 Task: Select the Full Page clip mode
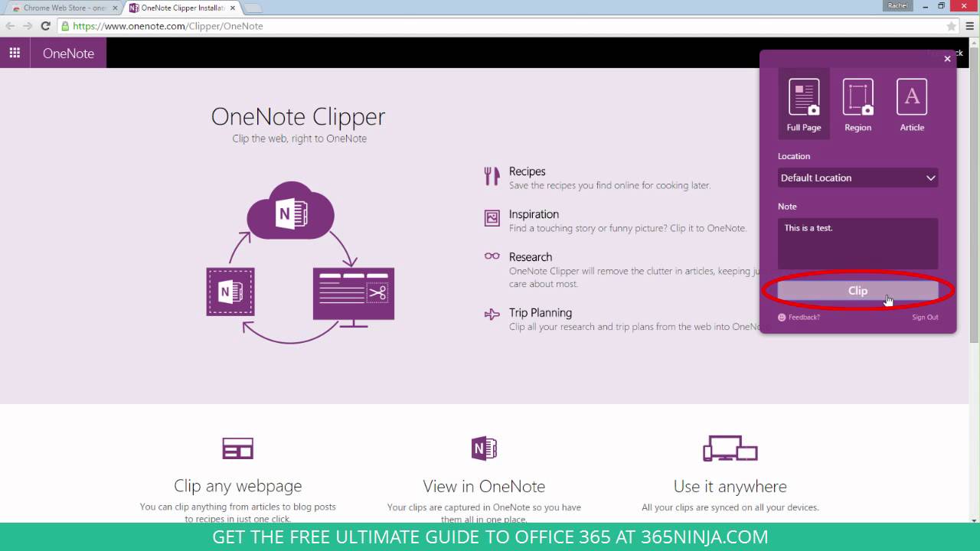click(x=804, y=105)
